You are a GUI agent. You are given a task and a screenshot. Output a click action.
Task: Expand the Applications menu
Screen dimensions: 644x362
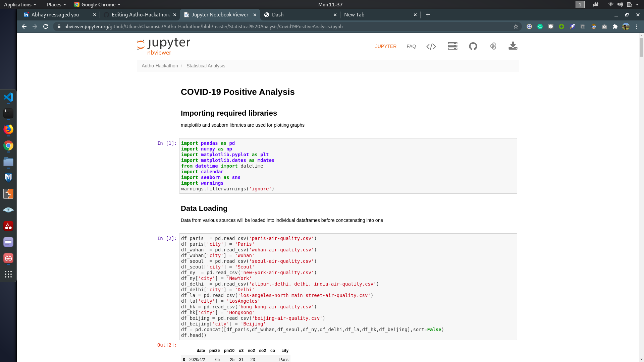click(x=20, y=4)
